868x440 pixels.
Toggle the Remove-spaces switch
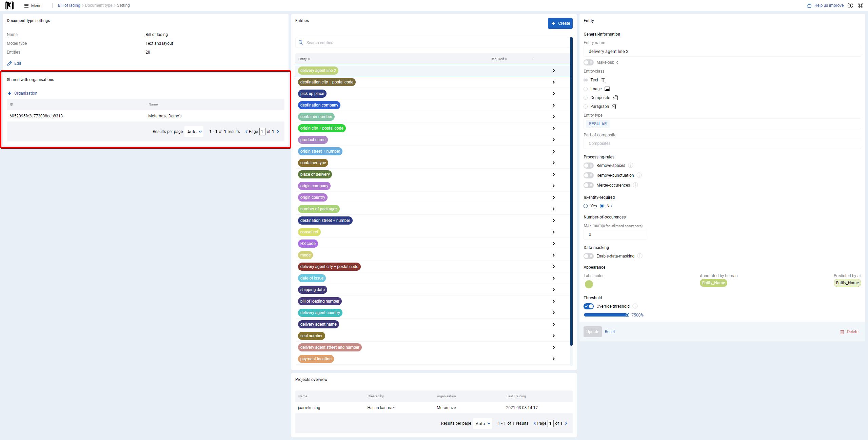pos(589,166)
